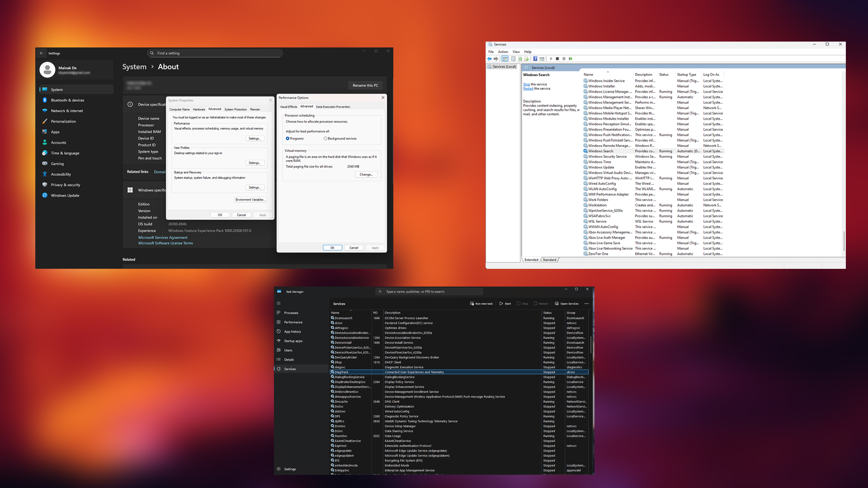Sort by PID column in Task Manager
Image resolution: width=868 pixels, height=488 pixels.
click(377, 313)
